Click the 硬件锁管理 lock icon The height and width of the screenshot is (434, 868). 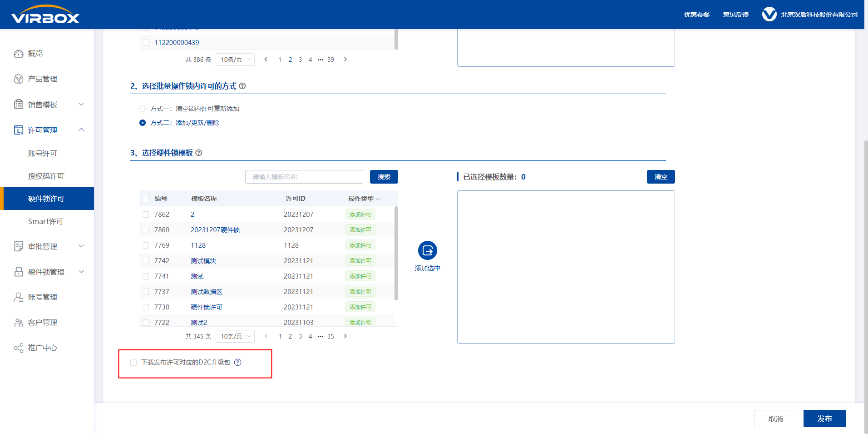19,272
